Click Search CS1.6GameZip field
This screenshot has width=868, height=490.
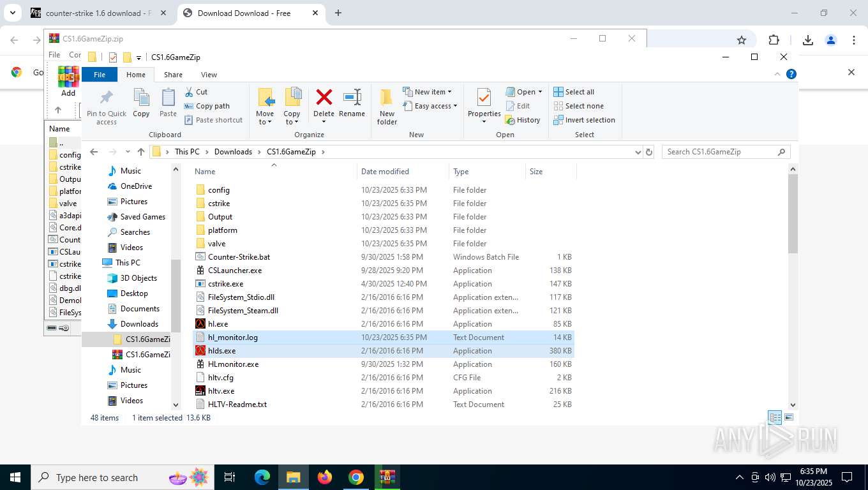coord(726,152)
